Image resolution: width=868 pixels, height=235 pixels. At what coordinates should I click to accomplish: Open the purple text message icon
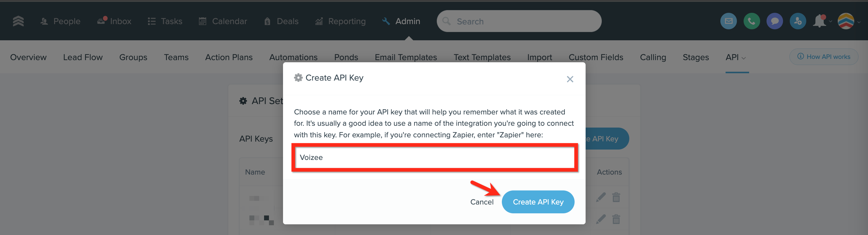(x=774, y=21)
